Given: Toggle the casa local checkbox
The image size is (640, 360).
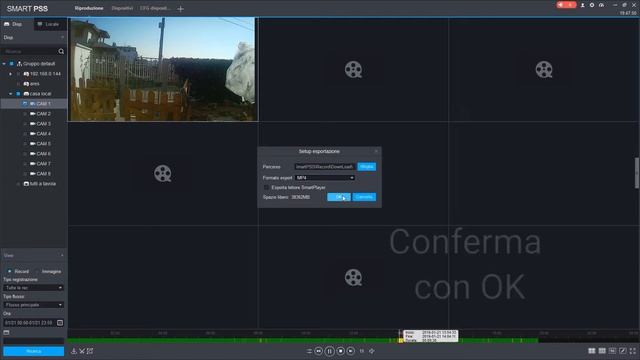Looking at the screenshot, I should coord(18,94).
